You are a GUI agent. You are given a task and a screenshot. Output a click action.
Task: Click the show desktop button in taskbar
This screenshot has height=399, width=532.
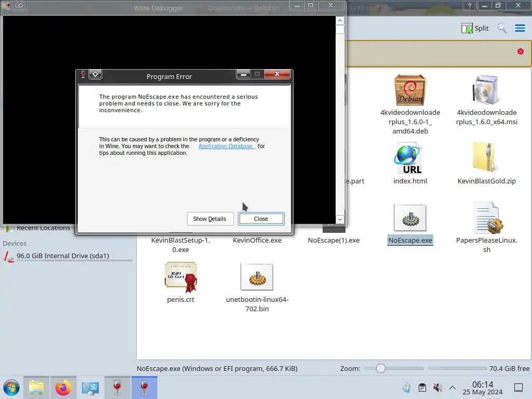click(x=518, y=388)
